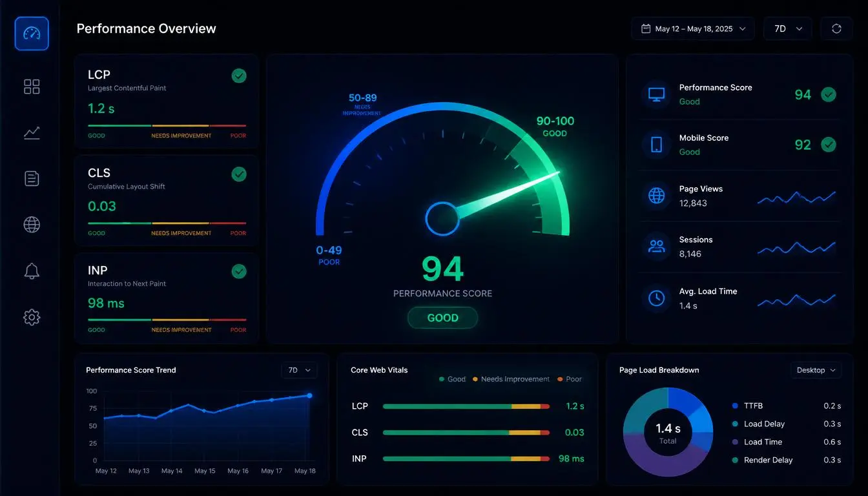
Task: Open the document reports sidebar icon
Action: point(32,179)
